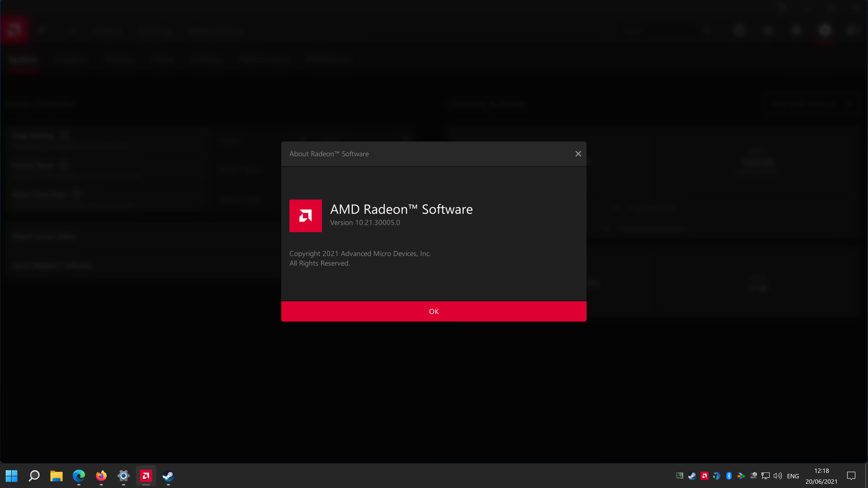Launch Microsoft Edge from taskbar
The width and height of the screenshot is (868, 488).
(78, 476)
